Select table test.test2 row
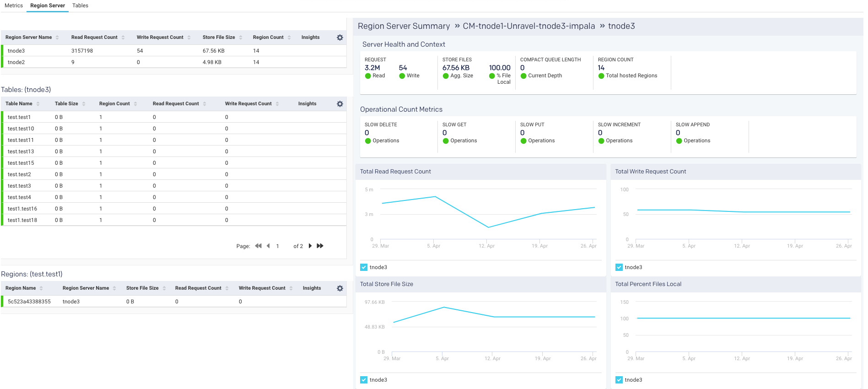Viewport: 868px width, 389px height. (174, 174)
